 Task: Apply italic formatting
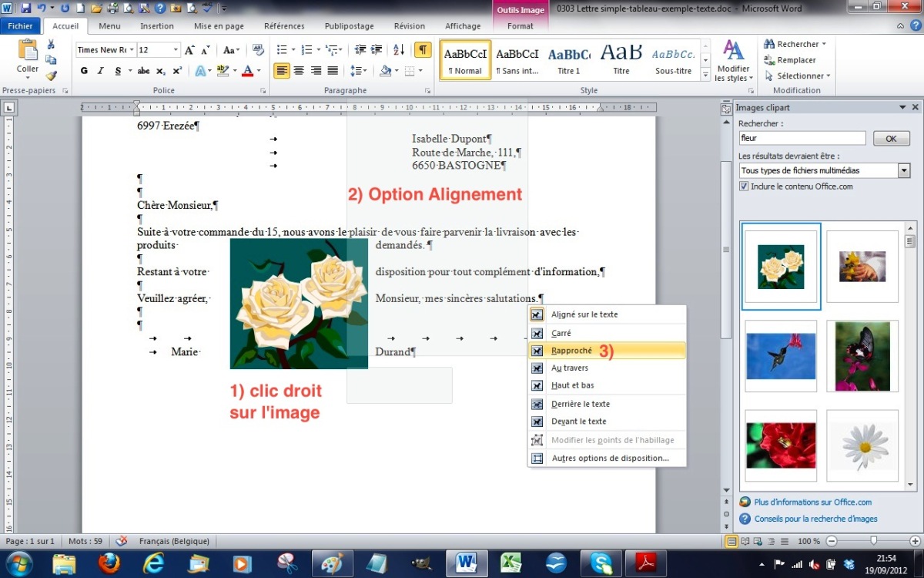(100, 71)
